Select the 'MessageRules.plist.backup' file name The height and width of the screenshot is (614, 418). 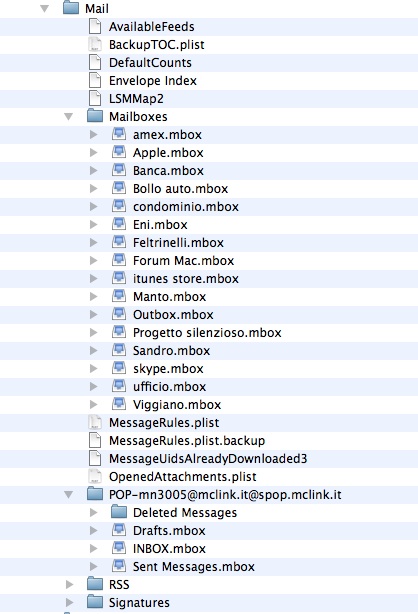click(x=187, y=441)
